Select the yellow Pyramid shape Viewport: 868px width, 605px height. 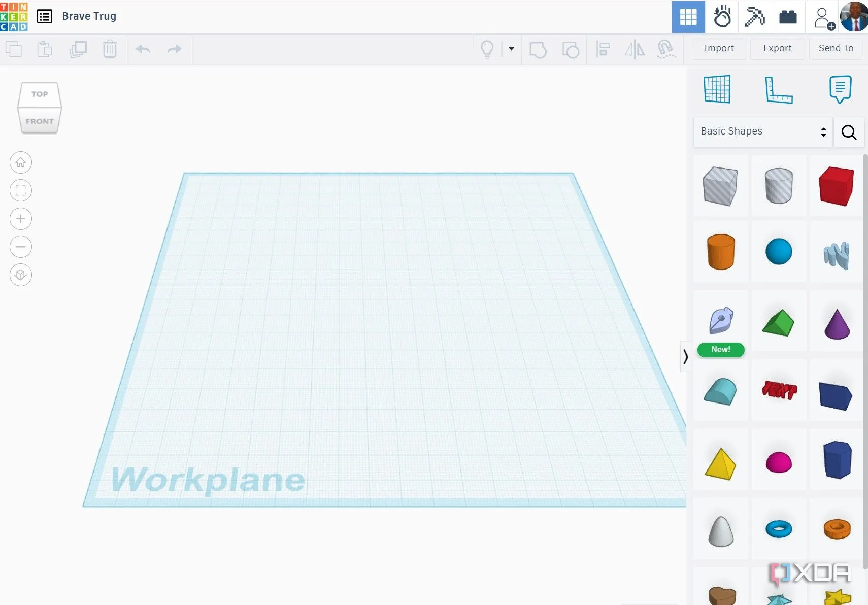click(720, 463)
